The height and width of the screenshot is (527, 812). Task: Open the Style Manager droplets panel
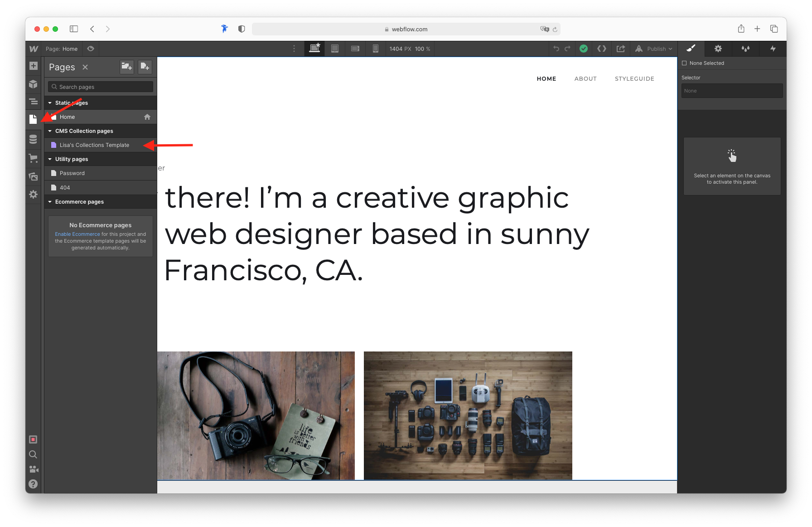click(745, 49)
